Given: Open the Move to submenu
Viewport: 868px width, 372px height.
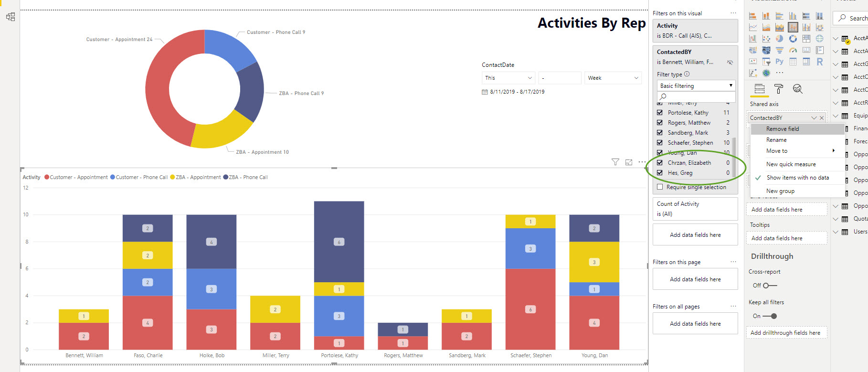Looking at the screenshot, I should tap(797, 151).
